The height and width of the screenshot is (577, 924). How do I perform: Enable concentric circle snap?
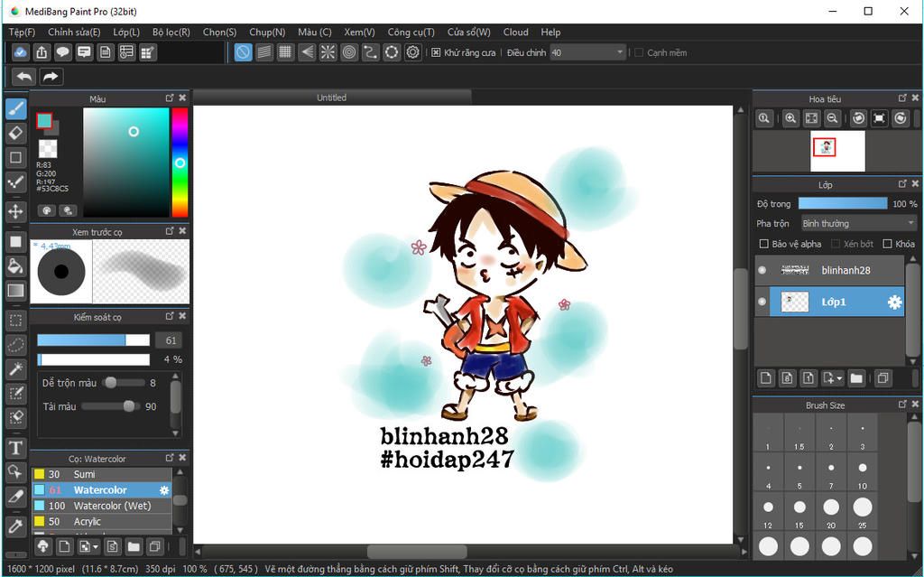(349, 52)
